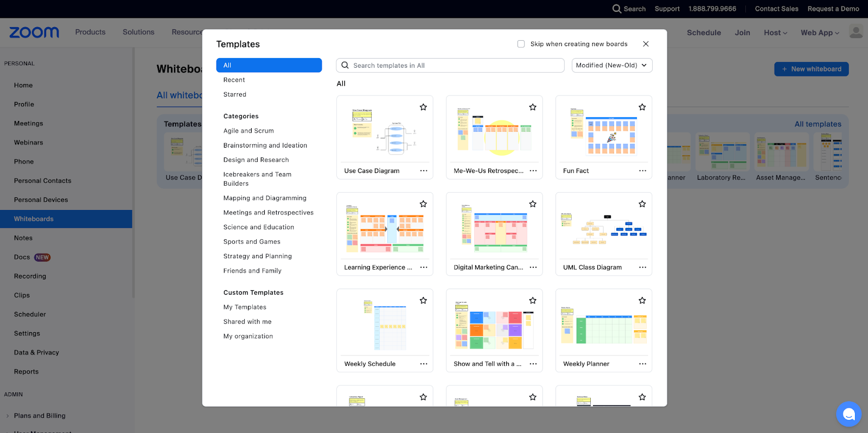The image size is (868, 433).
Task: Open more options for Show and Tell
Action: pos(533,364)
